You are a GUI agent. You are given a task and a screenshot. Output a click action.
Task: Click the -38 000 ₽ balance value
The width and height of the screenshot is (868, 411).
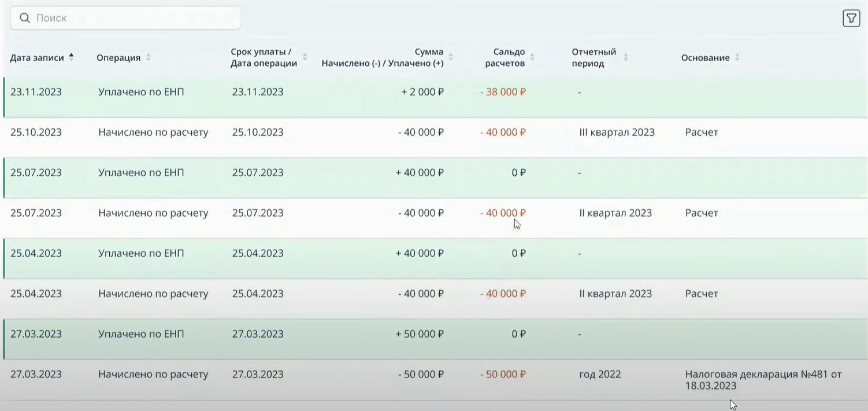click(503, 92)
